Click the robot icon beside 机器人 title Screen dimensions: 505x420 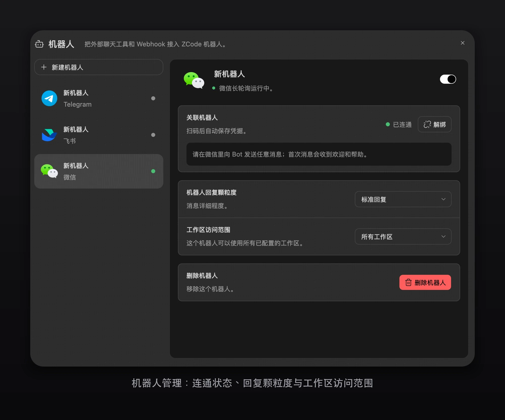pos(39,44)
